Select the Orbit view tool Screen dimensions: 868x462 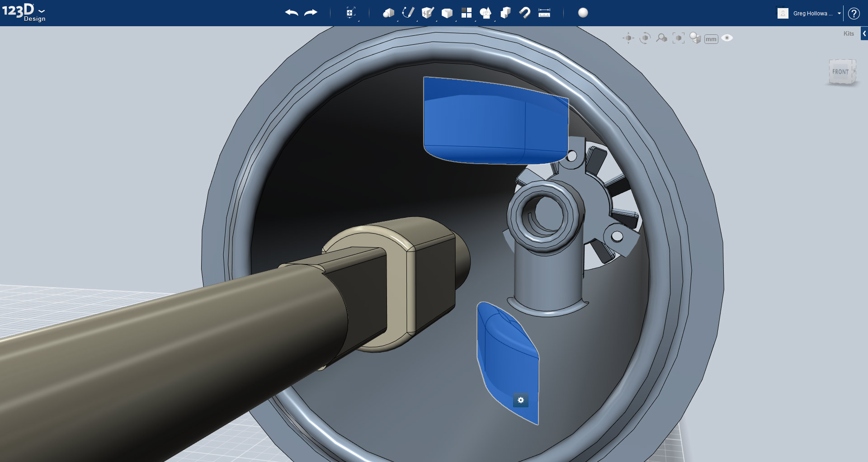(645, 38)
